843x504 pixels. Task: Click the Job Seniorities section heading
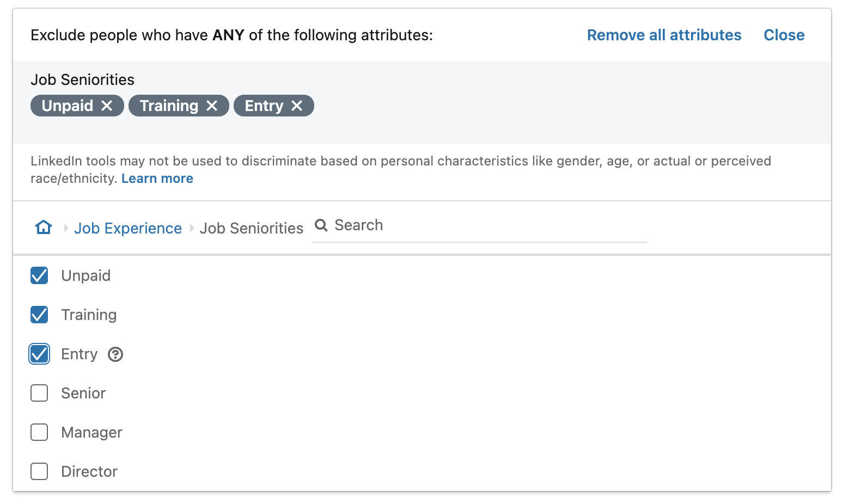pos(82,79)
